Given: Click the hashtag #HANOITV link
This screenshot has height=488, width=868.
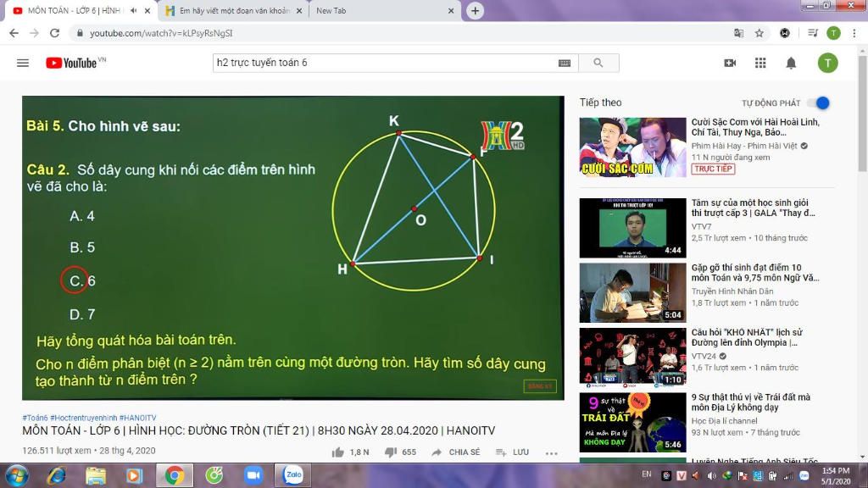Looking at the screenshot, I should coord(138,418).
